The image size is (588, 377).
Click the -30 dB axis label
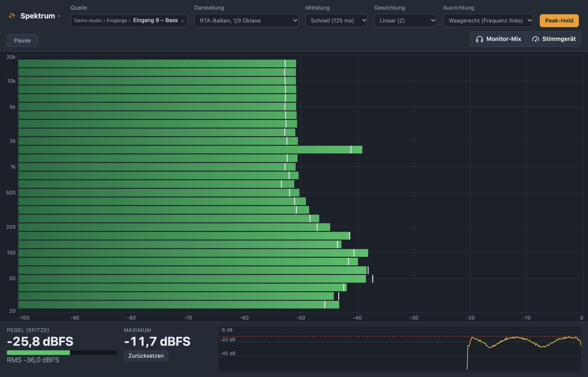point(414,318)
